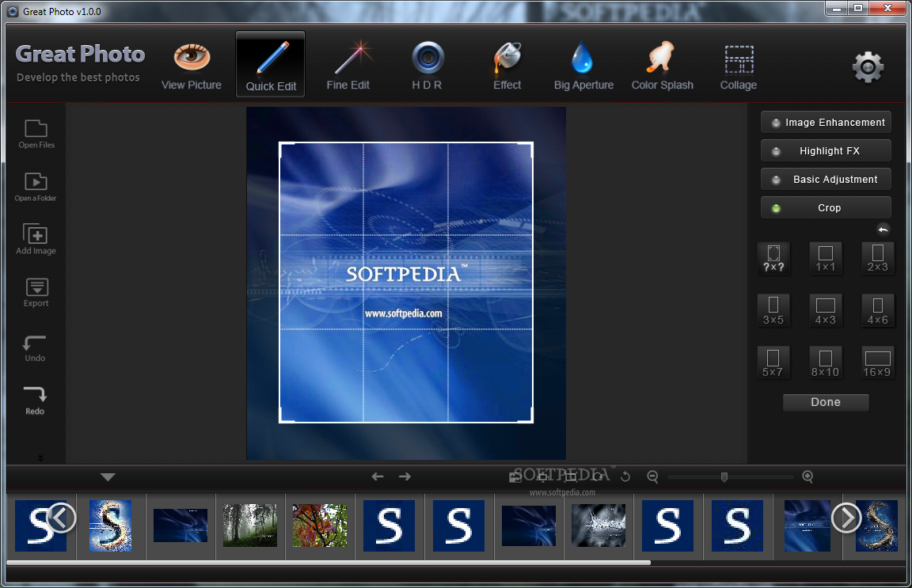Click Export in the sidebar

click(x=36, y=293)
